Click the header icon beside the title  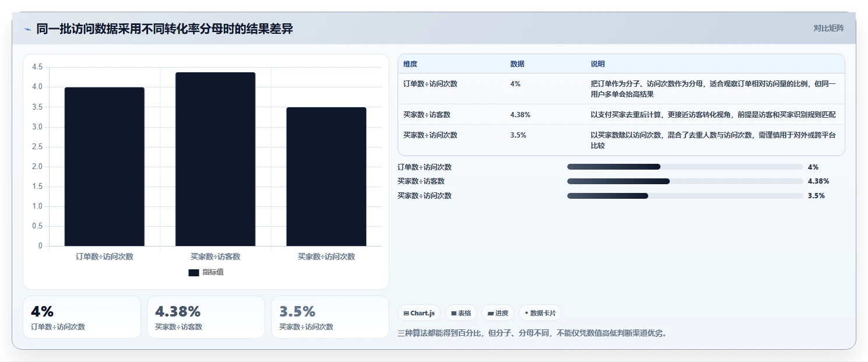[x=28, y=29]
